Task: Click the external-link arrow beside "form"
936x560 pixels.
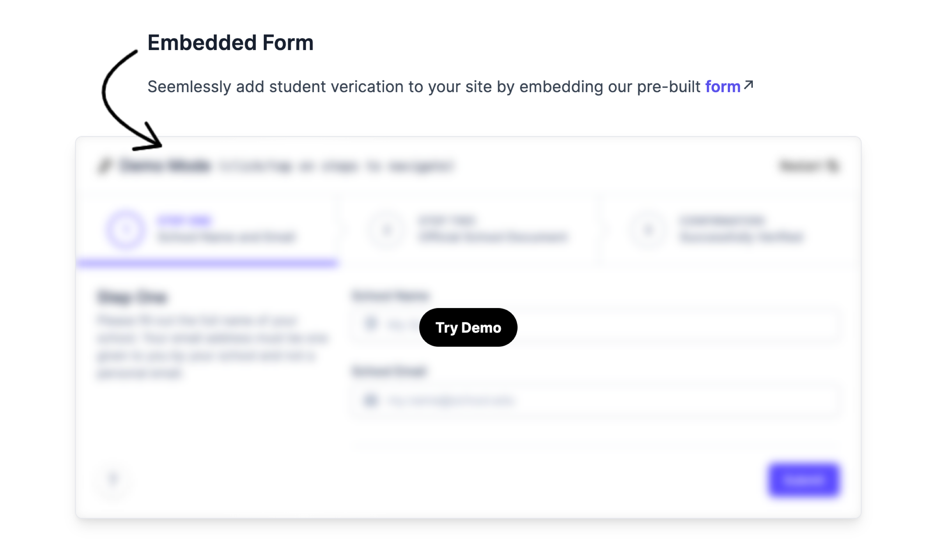Action: pos(748,85)
